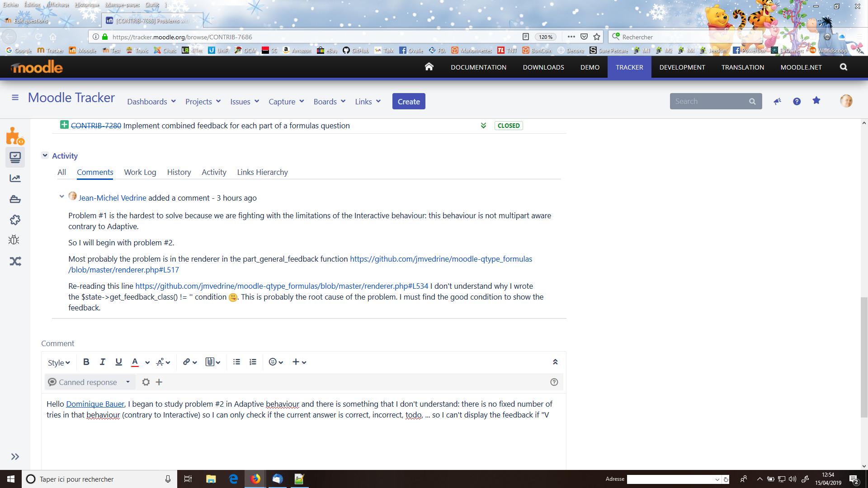Open editor help icon
This screenshot has height=488, width=868.
tap(554, 382)
